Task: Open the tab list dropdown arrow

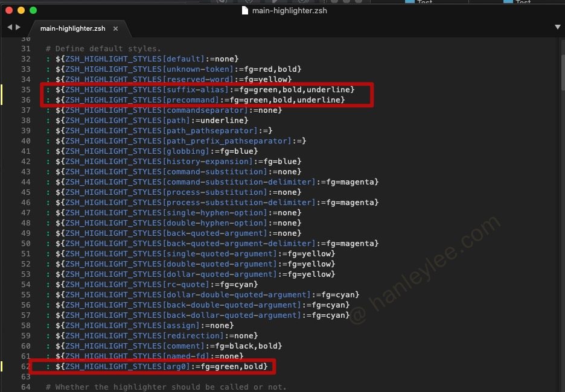Action: pyautogui.click(x=557, y=28)
